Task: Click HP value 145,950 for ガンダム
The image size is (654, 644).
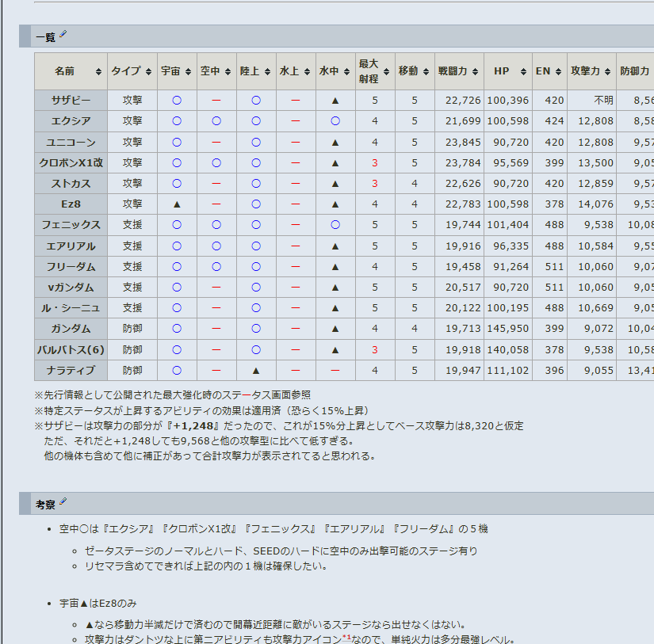Action: 508,329
